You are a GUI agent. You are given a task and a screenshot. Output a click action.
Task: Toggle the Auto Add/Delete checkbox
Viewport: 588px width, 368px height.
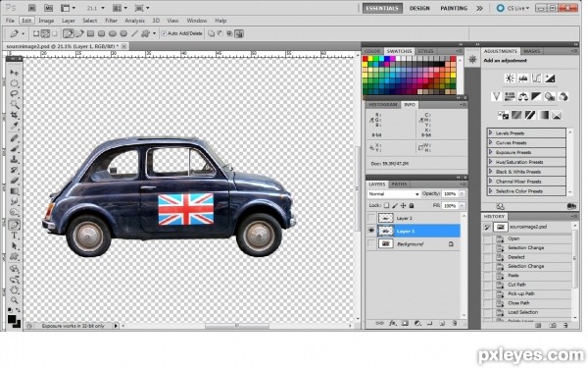point(164,33)
